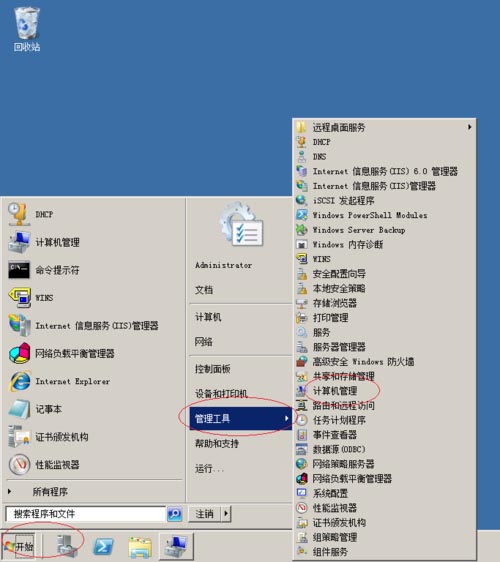This screenshot has height=562, width=500.
Task: Click the 注销 log off button
Action: 205,514
